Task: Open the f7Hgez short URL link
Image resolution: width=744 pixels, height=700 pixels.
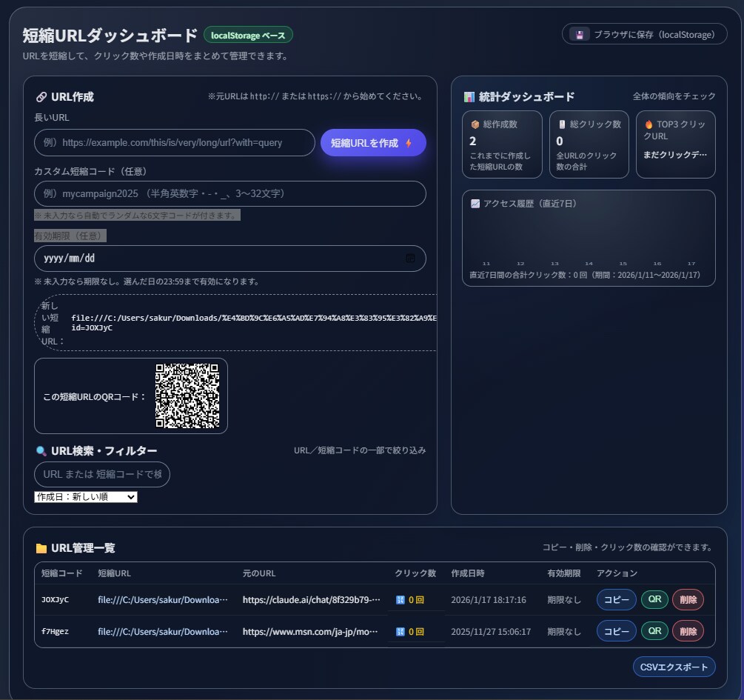Action: pos(163,632)
